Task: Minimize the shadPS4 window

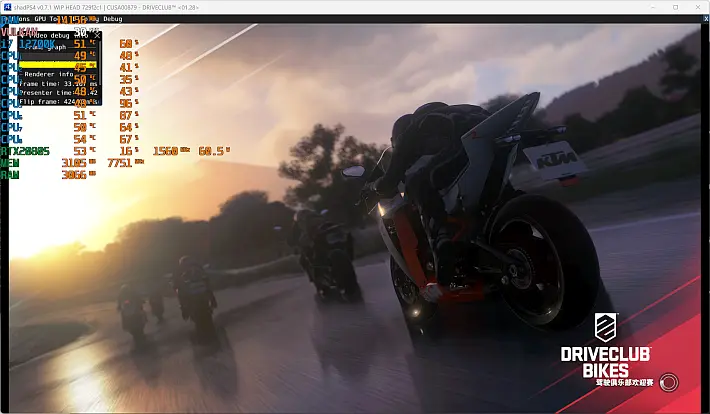Action: (x=653, y=7)
